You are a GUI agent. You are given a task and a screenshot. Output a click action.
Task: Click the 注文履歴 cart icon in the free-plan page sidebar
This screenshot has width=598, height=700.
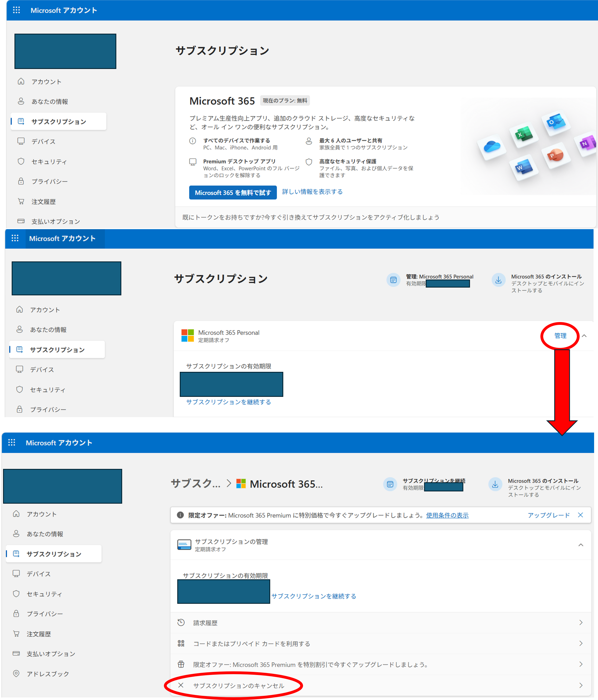pyautogui.click(x=21, y=202)
